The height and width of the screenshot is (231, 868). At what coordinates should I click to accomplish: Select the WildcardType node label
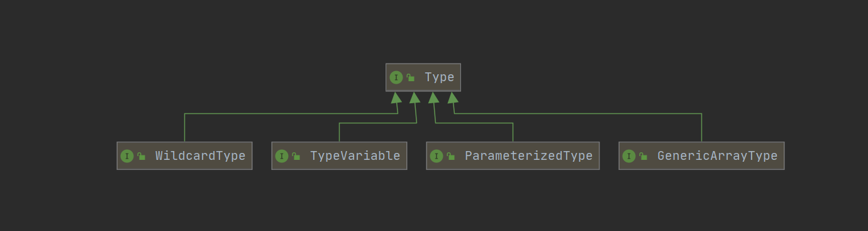[200, 156]
